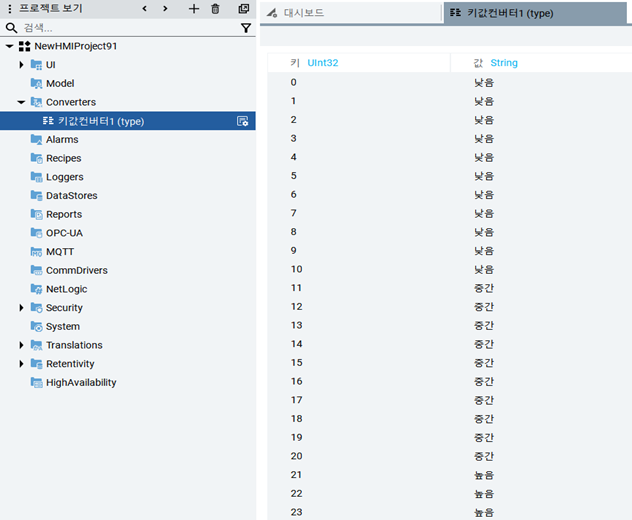632x520 pixels.
Task: Click into the 검색 search field
Action: coord(129,28)
